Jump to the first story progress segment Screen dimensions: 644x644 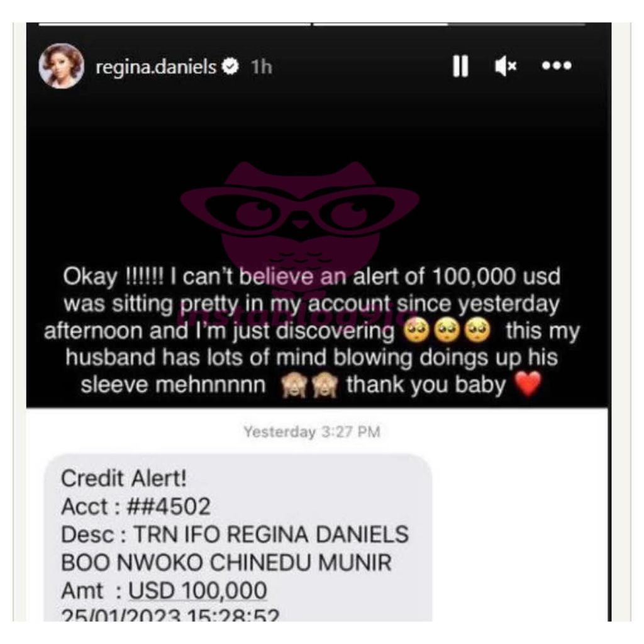175,25
